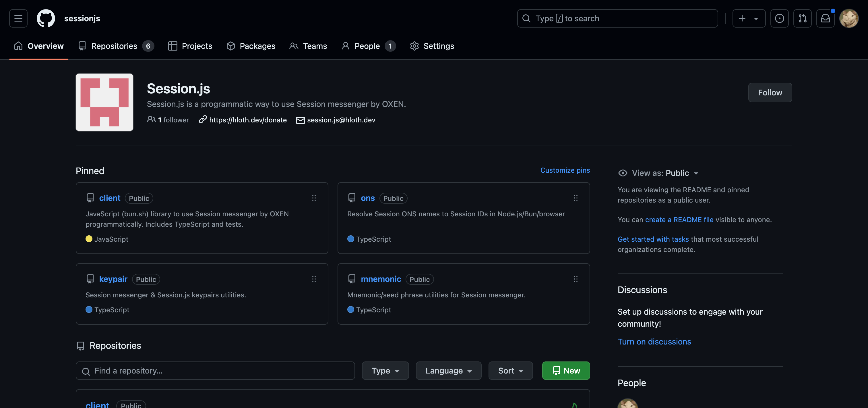This screenshot has height=408, width=868.
Task: Switch to the Overview tab
Action: tap(39, 46)
